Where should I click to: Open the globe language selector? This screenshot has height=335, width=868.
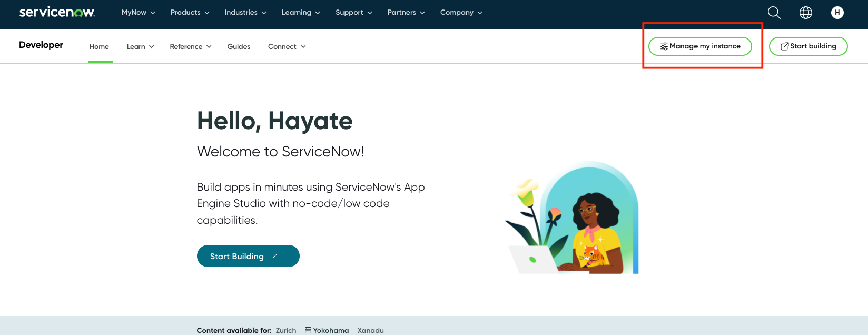(x=805, y=13)
